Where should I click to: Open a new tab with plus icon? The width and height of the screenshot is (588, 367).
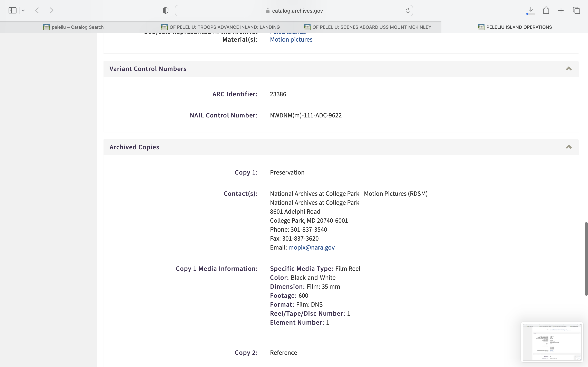[x=561, y=10]
